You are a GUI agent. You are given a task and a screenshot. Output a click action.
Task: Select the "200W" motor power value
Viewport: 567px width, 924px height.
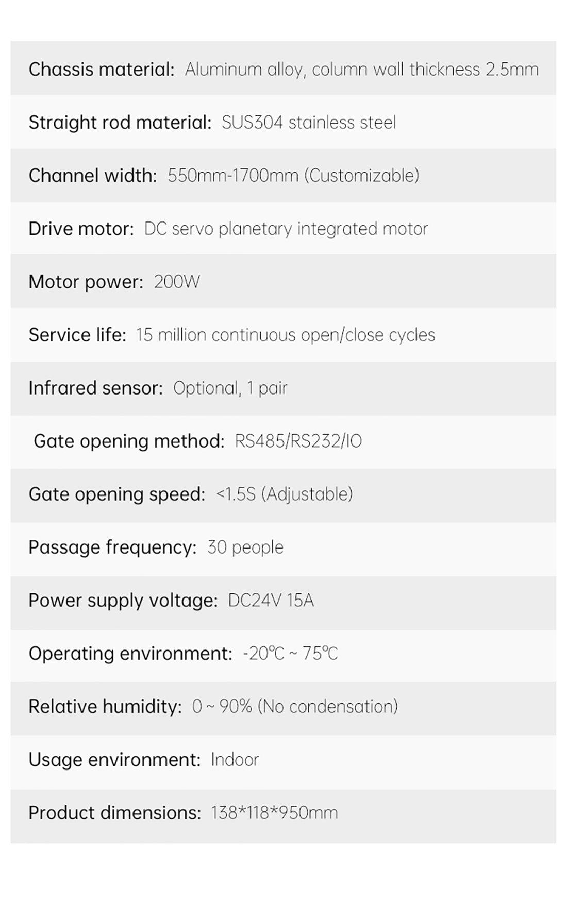click(x=177, y=282)
